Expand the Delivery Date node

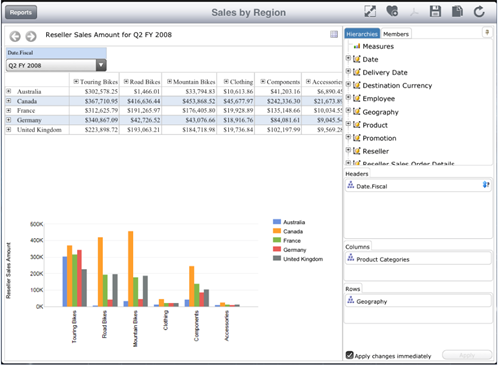click(348, 71)
